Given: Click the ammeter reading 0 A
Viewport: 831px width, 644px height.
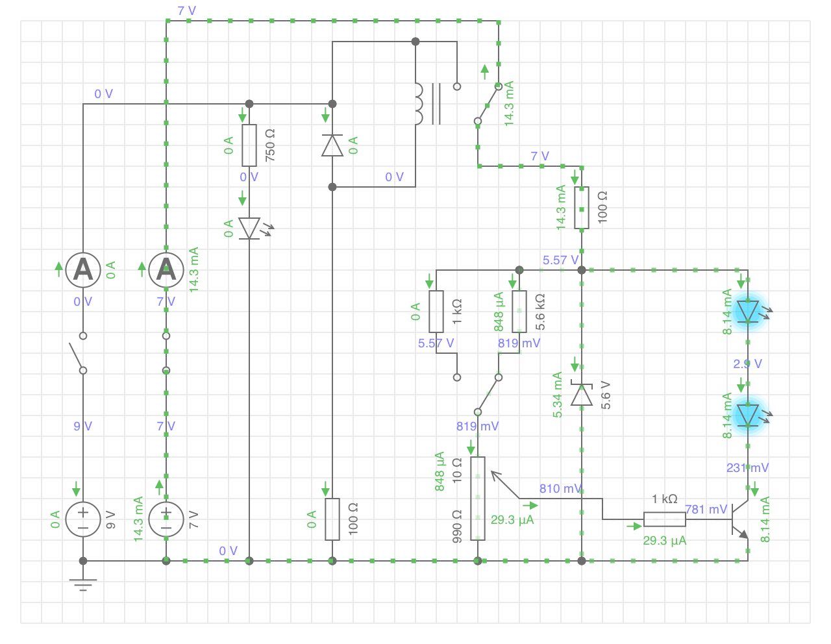Looking at the screenshot, I should (x=83, y=270).
